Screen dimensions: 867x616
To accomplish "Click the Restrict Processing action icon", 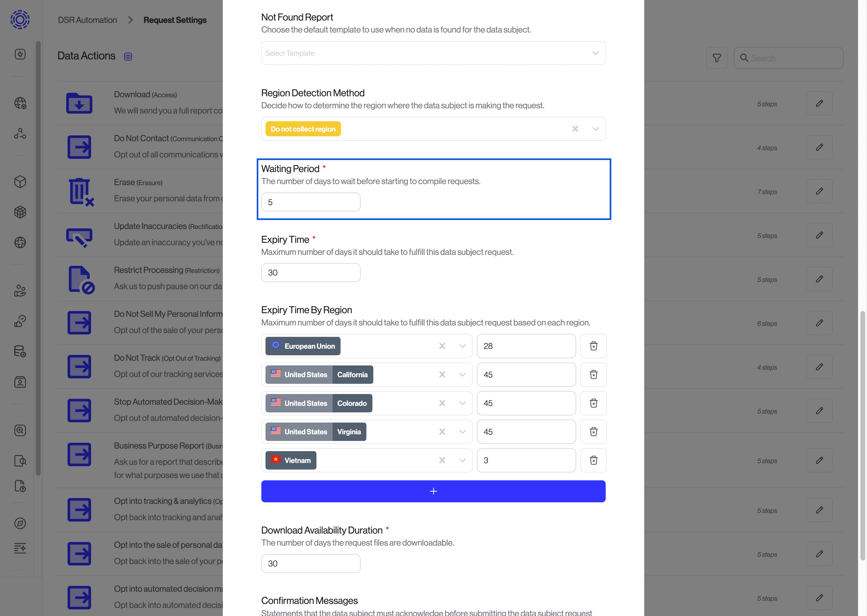I will [79, 279].
